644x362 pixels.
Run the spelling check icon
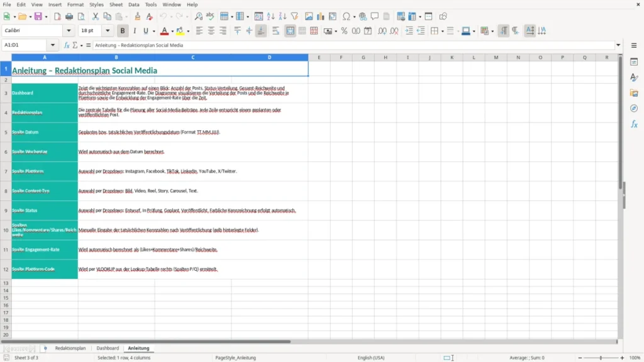point(210,16)
